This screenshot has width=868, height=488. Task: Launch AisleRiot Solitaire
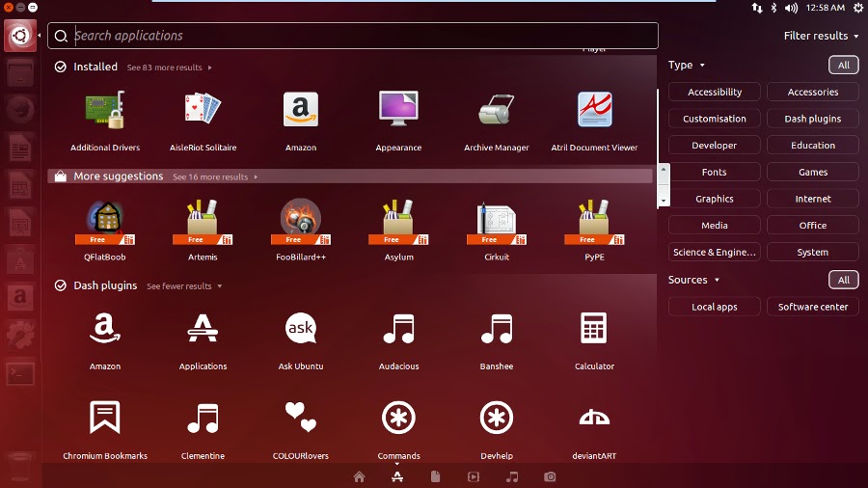click(203, 121)
